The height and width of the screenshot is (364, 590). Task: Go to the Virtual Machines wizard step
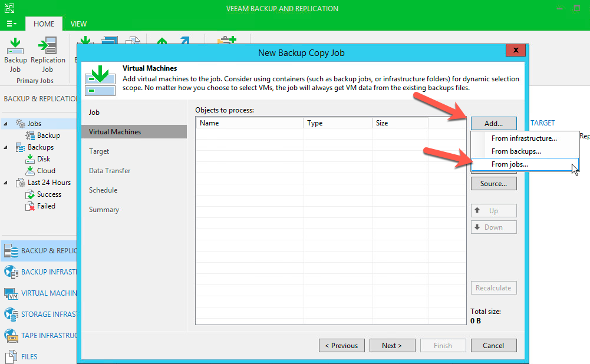(x=134, y=131)
